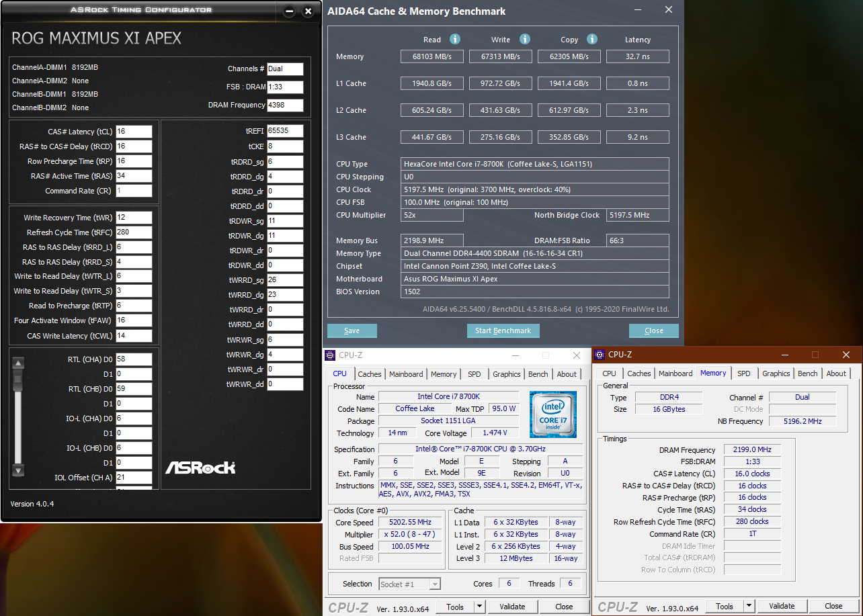Click the tREFI value field
The image size is (863, 616).
(285, 131)
